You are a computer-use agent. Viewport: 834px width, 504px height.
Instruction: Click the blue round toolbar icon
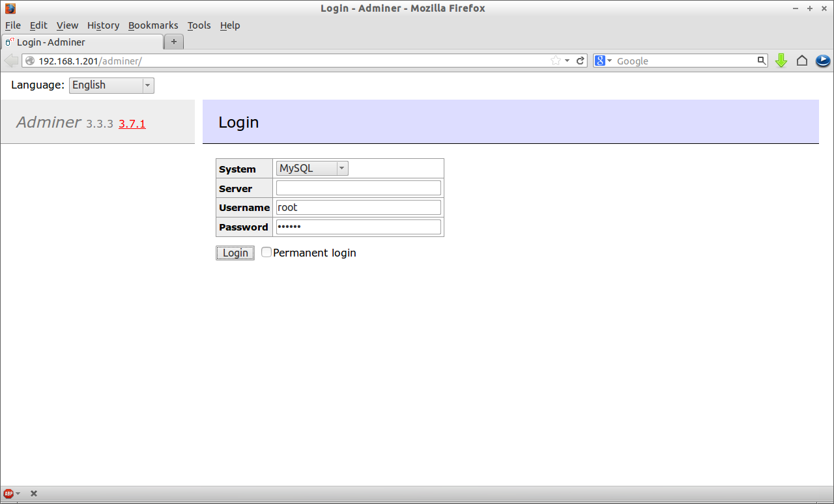pyautogui.click(x=823, y=61)
